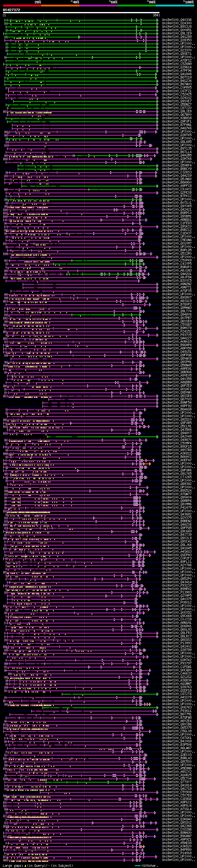Image resolution: width=197 pixels, height=868 pixels.
Task: Click the red 20% identity legend bar
Action: pyautogui.click(x=22, y=6)
